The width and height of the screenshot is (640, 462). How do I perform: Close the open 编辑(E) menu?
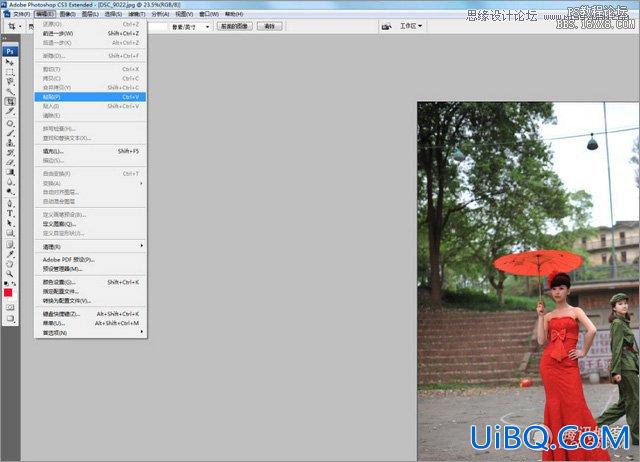44,14
